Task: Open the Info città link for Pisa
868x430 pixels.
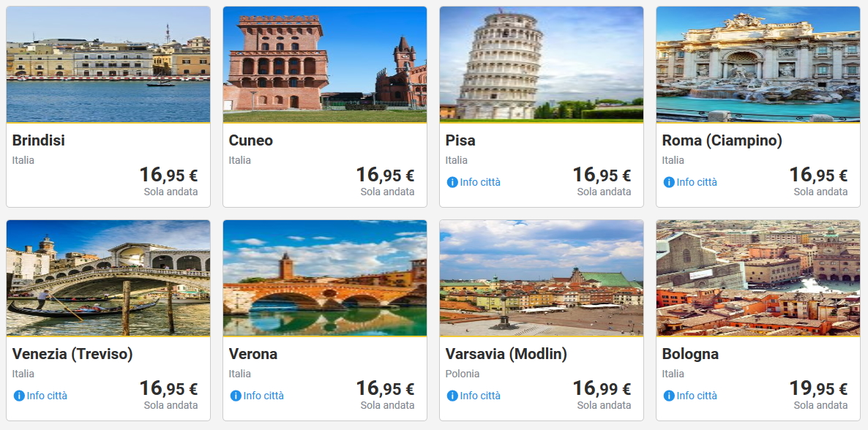Action: pos(480,182)
